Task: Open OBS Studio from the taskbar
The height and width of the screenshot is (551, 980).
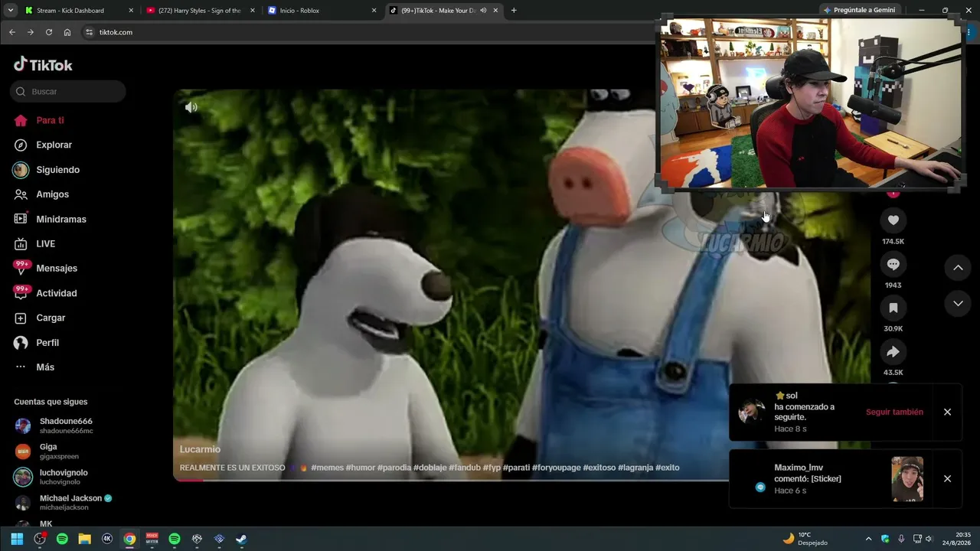Action: click(40, 539)
